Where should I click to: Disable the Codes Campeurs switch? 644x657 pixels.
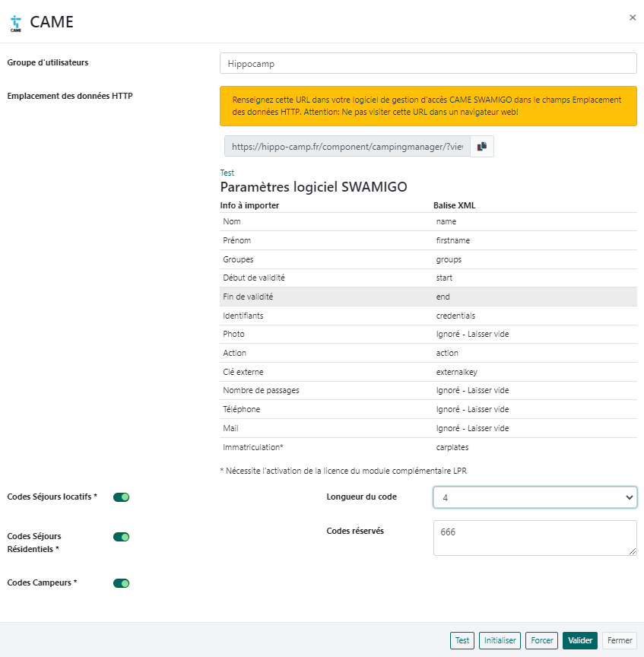click(122, 583)
